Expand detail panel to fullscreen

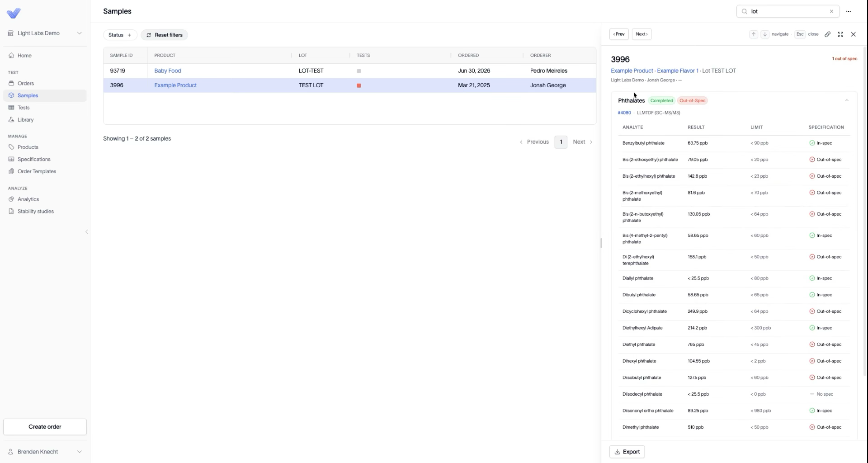840,34
